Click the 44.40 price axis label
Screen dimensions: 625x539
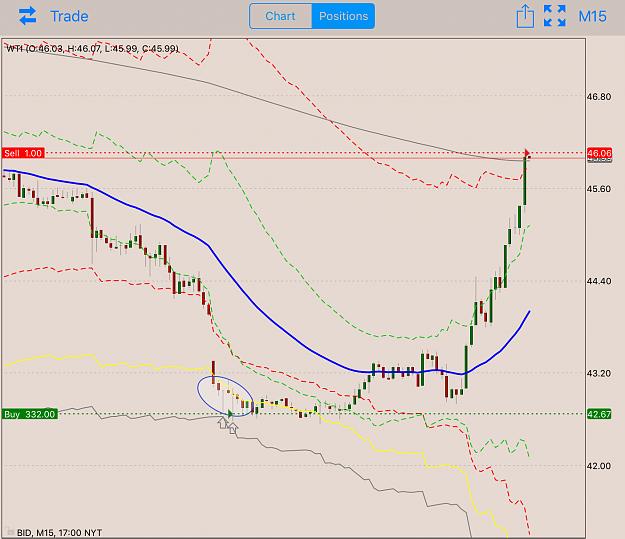(598, 281)
